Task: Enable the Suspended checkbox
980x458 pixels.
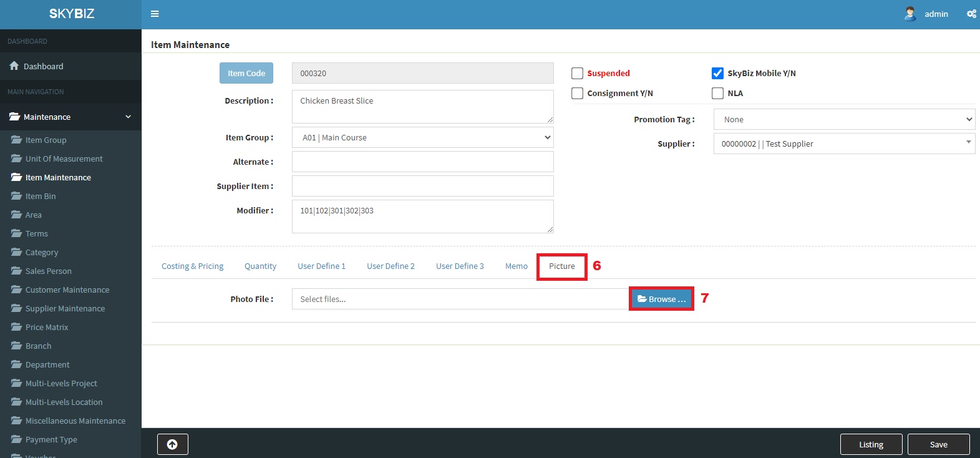Action: [x=577, y=74]
